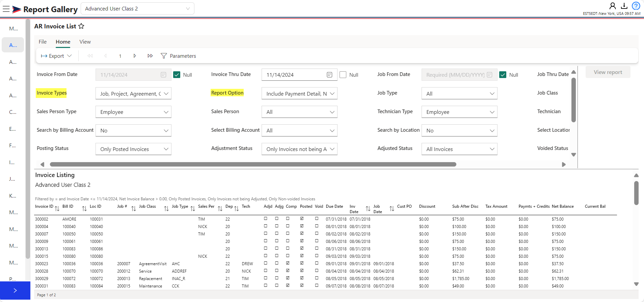Favorite the AR Invoice List star
Image resolution: width=644 pixels, height=302 pixels.
point(81,26)
